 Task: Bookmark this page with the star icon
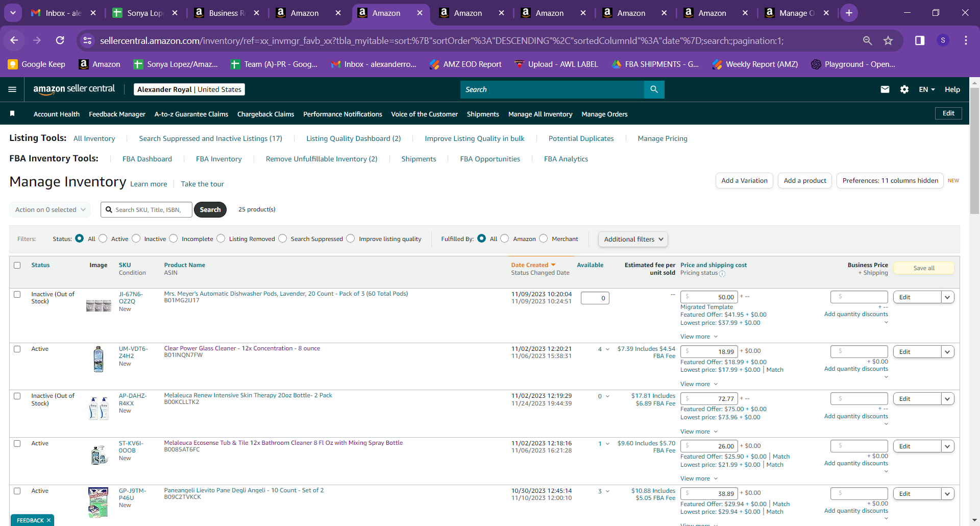coord(888,40)
